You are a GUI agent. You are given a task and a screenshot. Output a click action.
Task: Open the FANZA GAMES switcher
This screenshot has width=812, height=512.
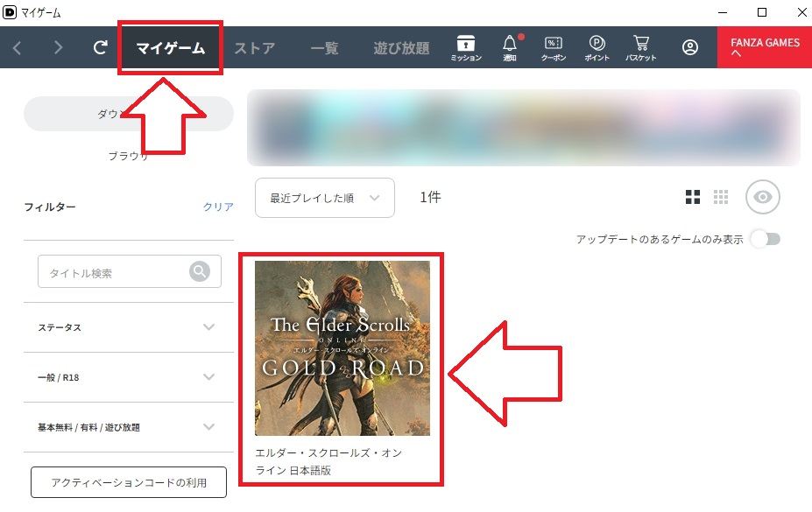click(765, 47)
